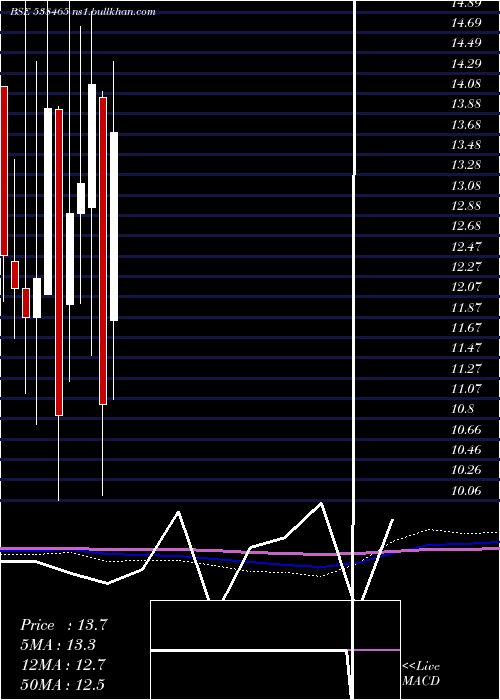Select the rightmost white candlestick body

pyautogui.click(x=114, y=226)
